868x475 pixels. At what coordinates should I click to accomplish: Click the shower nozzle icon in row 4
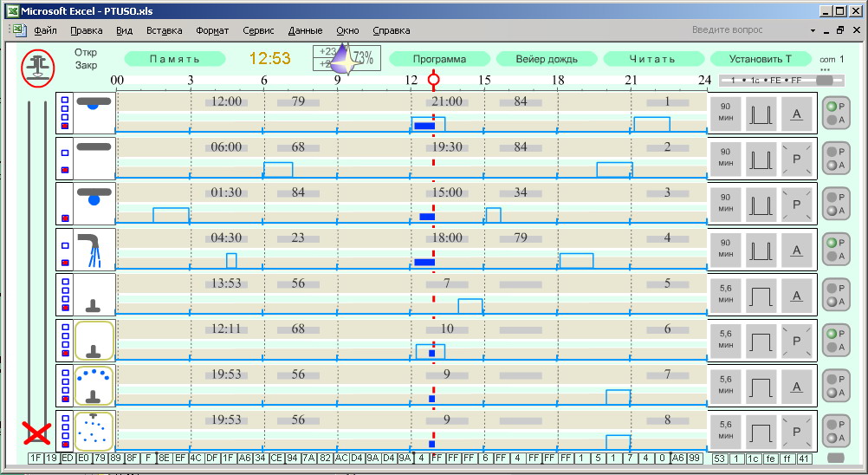click(x=94, y=250)
